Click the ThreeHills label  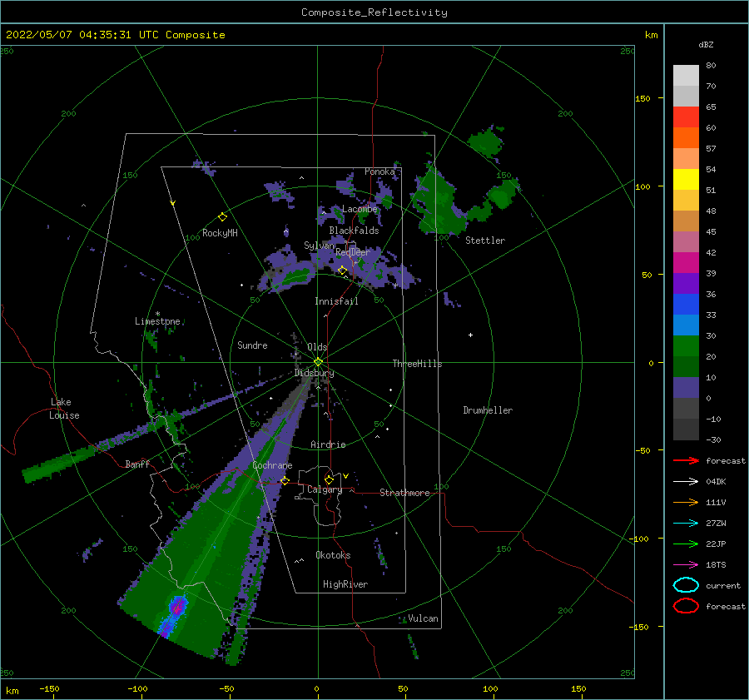tap(417, 364)
